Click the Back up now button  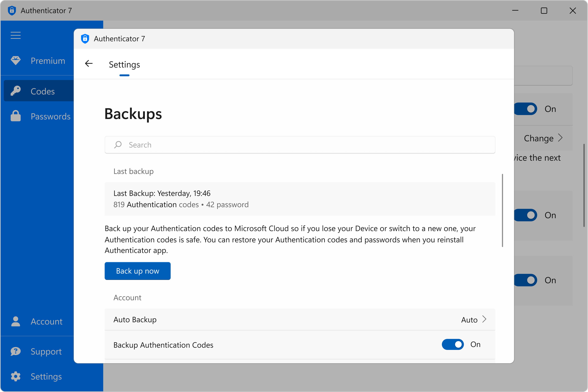(138, 271)
